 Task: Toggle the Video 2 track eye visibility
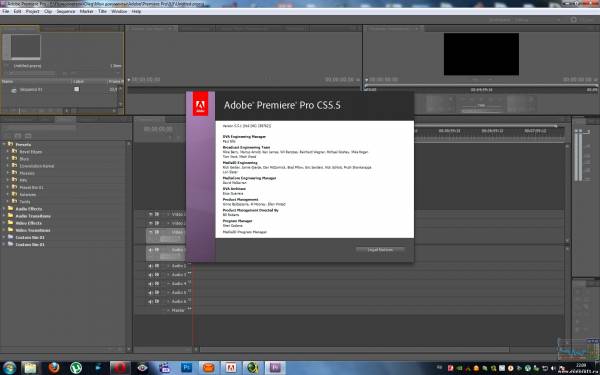(x=150, y=223)
